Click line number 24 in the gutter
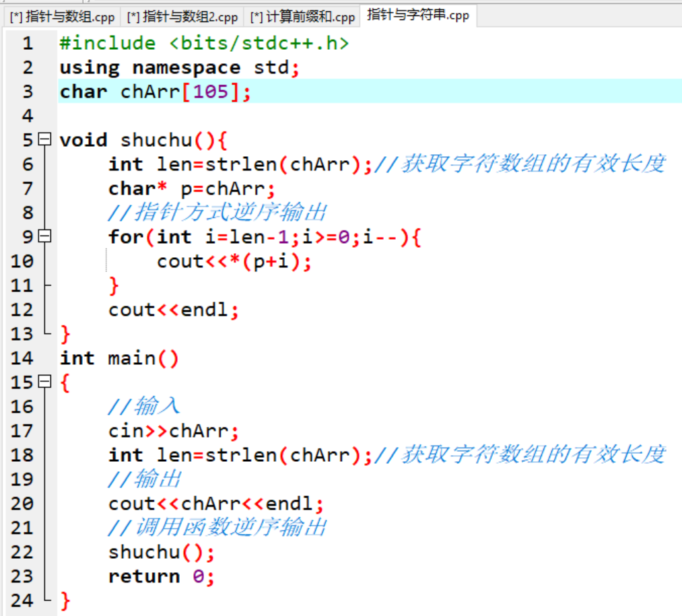This screenshot has width=682, height=616. (x=22, y=601)
